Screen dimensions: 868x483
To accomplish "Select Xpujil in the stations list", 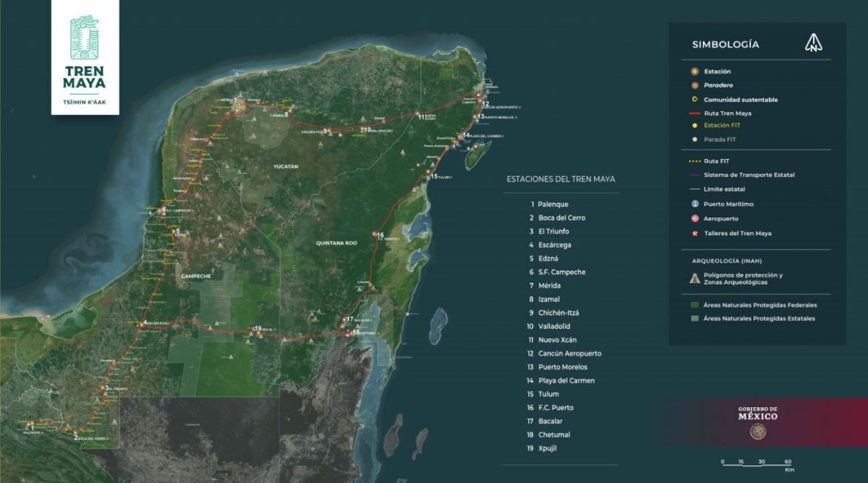I will point(542,449).
